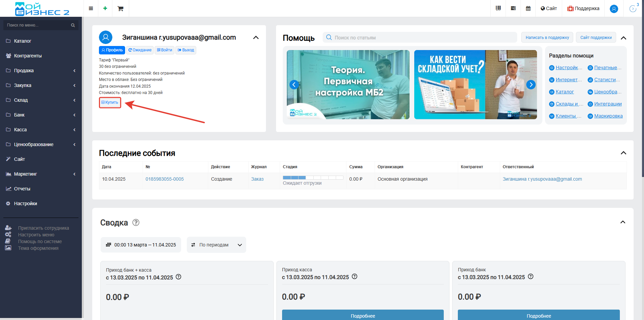
Task: Click the search magnifier in menu search
Action: (73, 25)
